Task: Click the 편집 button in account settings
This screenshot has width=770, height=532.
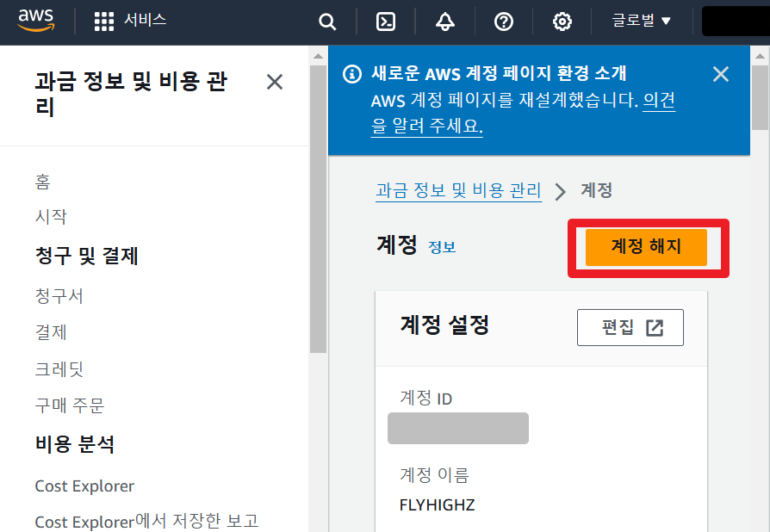Action: [630, 328]
